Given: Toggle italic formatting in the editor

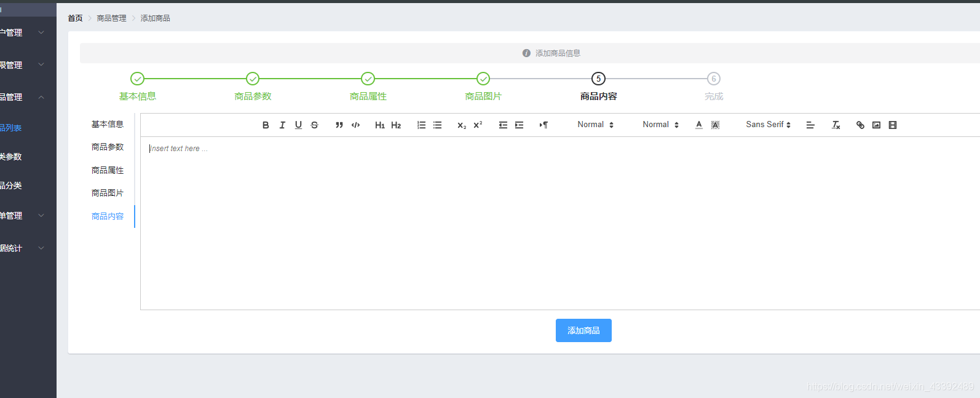Looking at the screenshot, I should pyautogui.click(x=282, y=125).
